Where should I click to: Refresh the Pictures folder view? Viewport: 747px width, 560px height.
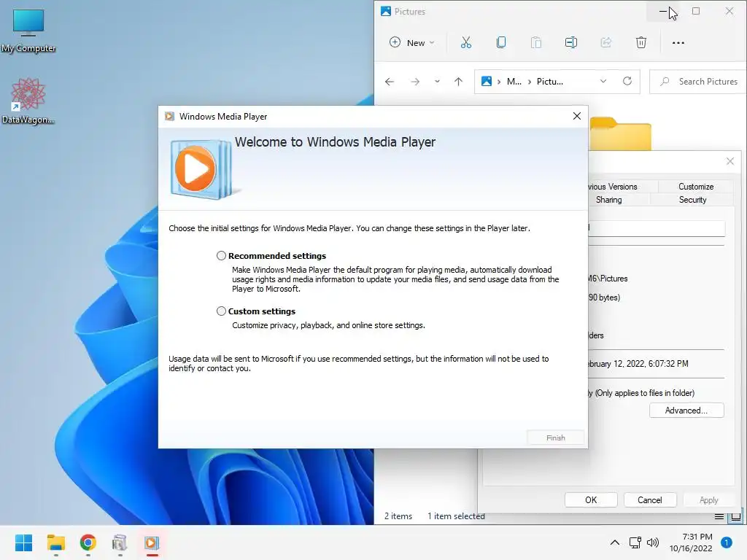(x=627, y=82)
